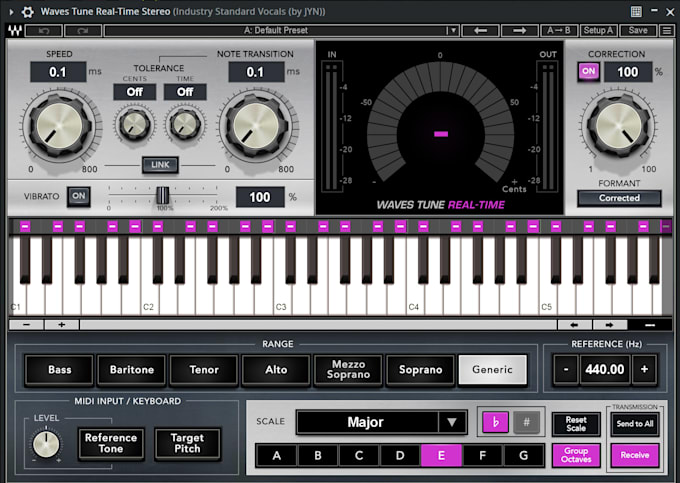Viewport: 680px width, 483px height.
Task: Click the zoom out minus under keyboard
Action: (26, 324)
